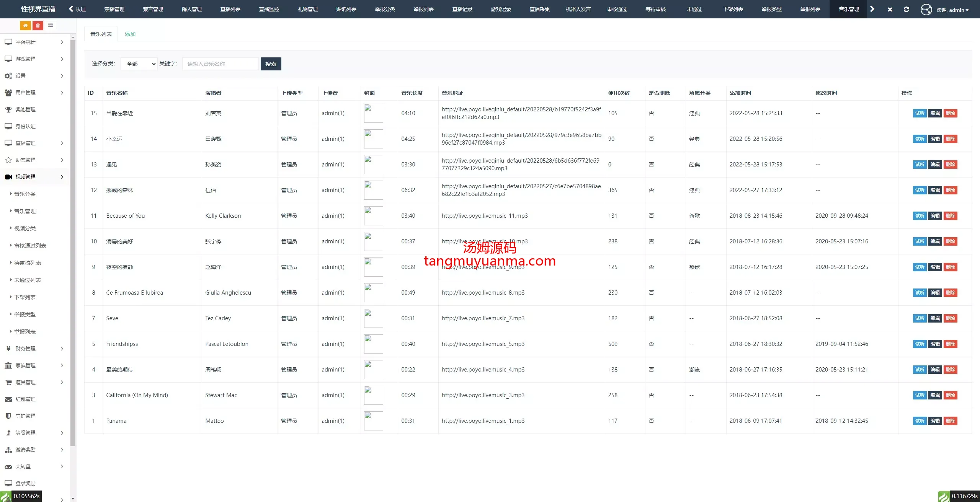Click 试听 for the song Panama
The width and height of the screenshot is (980, 502).
tap(920, 421)
